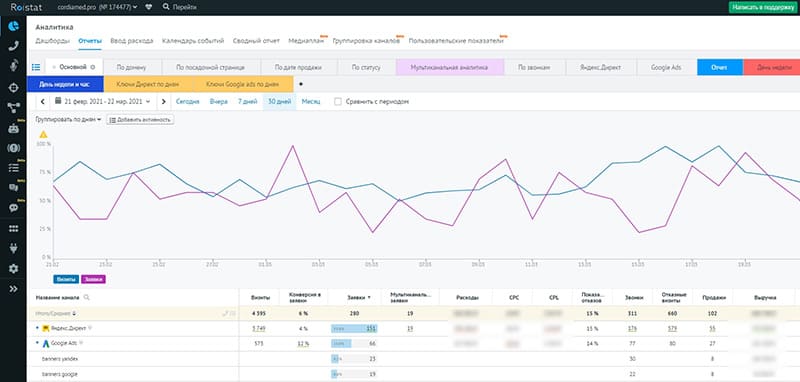Image resolution: width=800 pixels, height=382 pixels.
Task: Switch to the Дашборды tab
Action: 53,41
